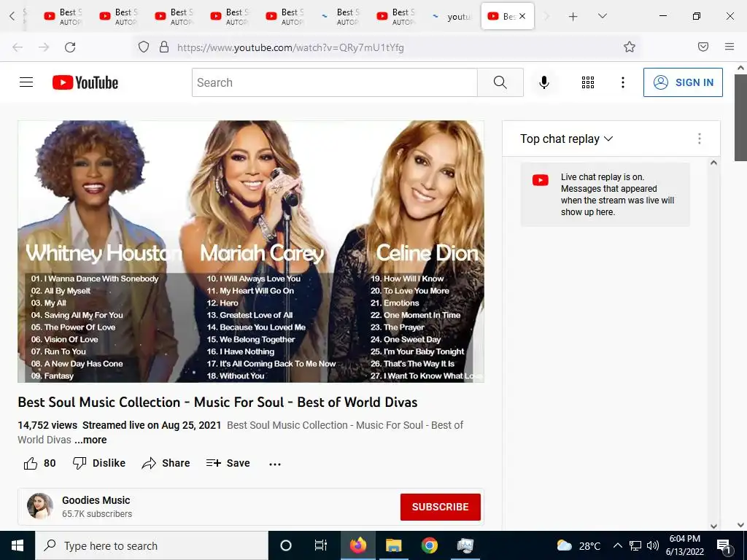Close the active Best Soul tab
Screen dimensions: 747x560
click(522, 16)
